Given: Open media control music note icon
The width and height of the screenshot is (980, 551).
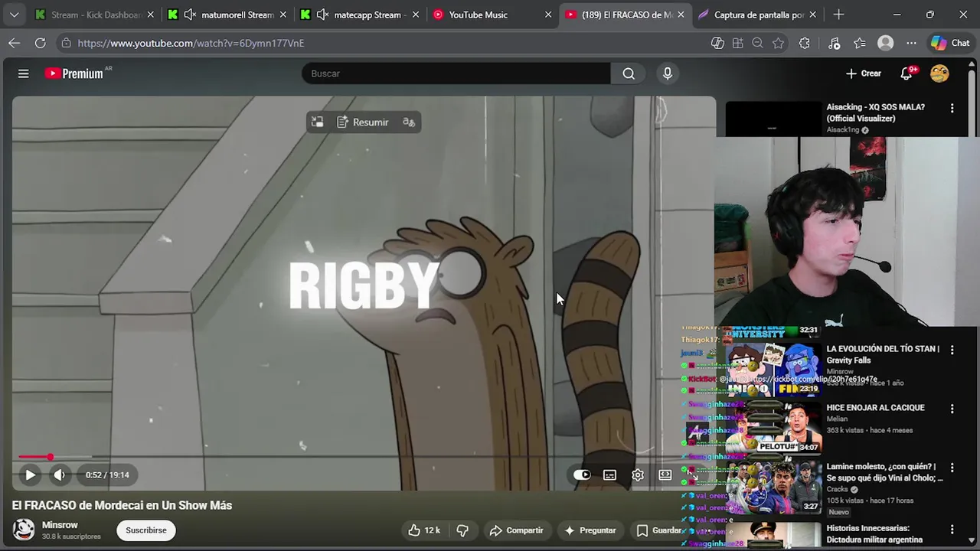Looking at the screenshot, I should click(835, 43).
